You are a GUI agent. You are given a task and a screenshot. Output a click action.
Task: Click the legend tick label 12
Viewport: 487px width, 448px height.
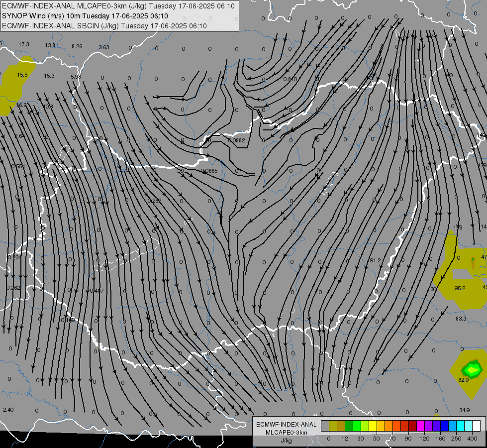344,439
